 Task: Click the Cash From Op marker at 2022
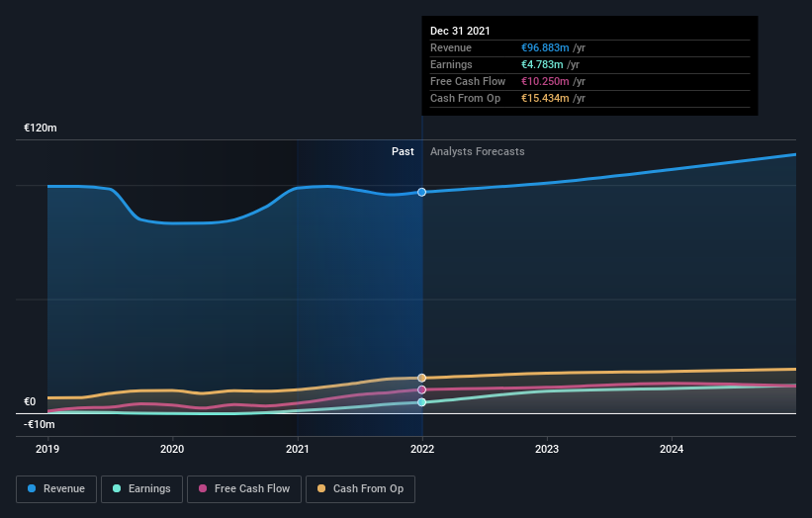pos(422,378)
